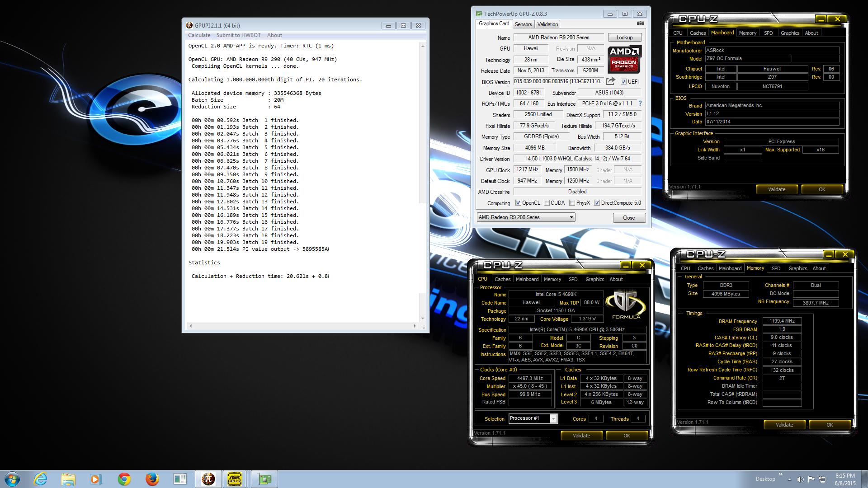Click the GPU Clock 1217 MHz field
Image resolution: width=868 pixels, height=488 pixels.
click(527, 169)
